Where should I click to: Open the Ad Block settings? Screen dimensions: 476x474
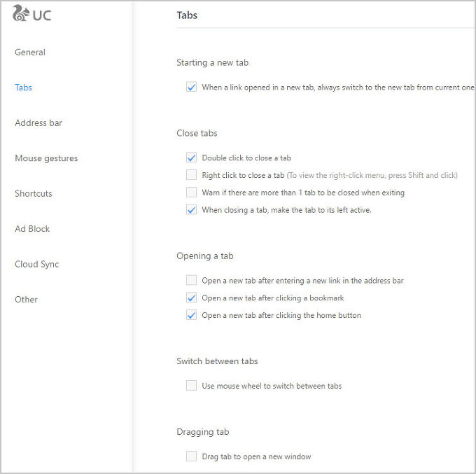[x=32, y=229]
